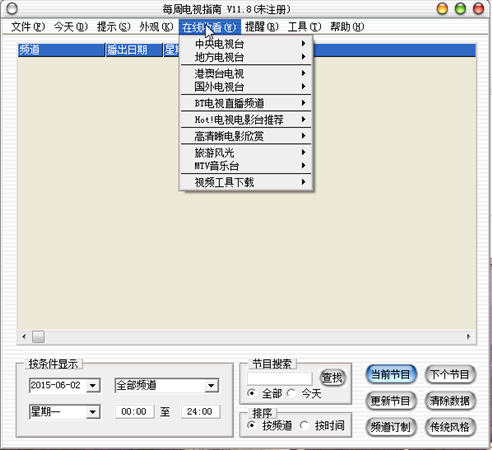This screenshot has height=450, width=492.
Task: Open the 提醒(R) menu
Action: 262,27
